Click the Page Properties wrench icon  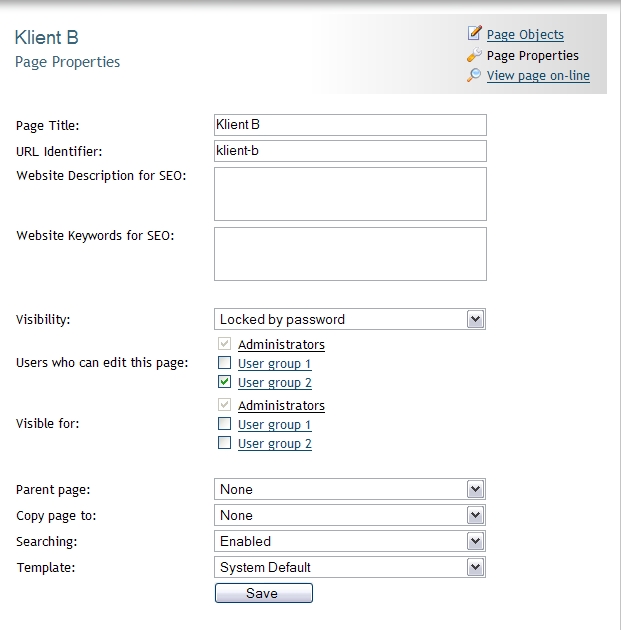tap(474, 55)
